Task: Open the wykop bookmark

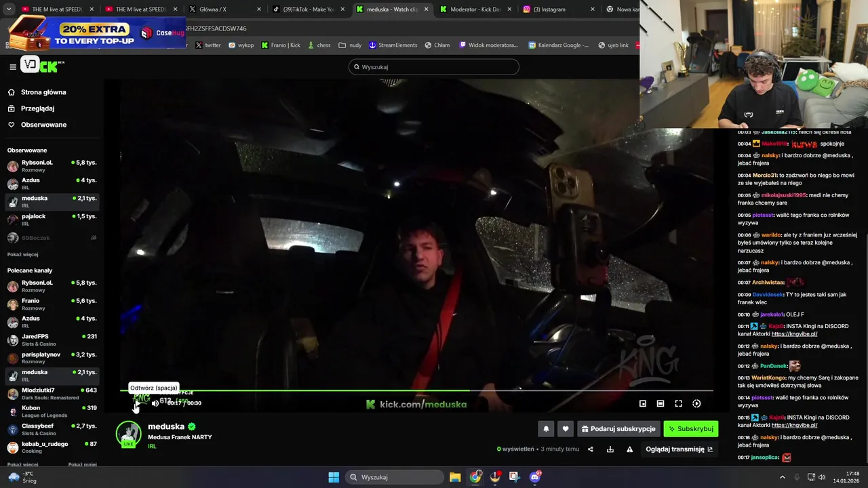Action: coord(241,45)
